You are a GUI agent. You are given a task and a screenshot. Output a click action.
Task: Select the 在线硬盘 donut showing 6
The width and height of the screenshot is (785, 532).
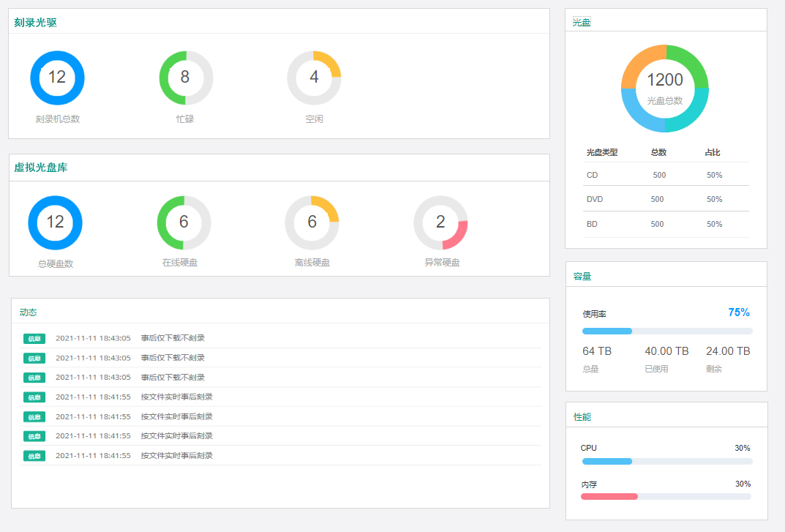click(184, 222)
